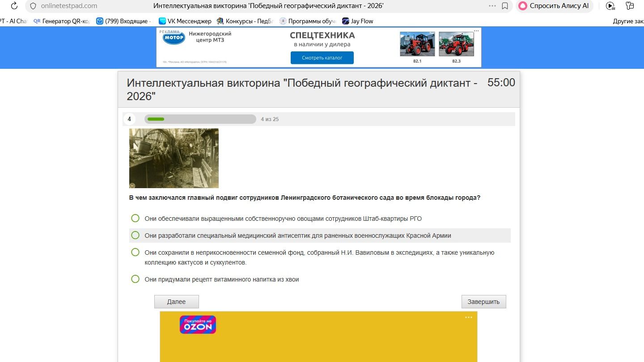Open the media play icon in the browser toolbar
Screen dimensions: 644x362
610,6
